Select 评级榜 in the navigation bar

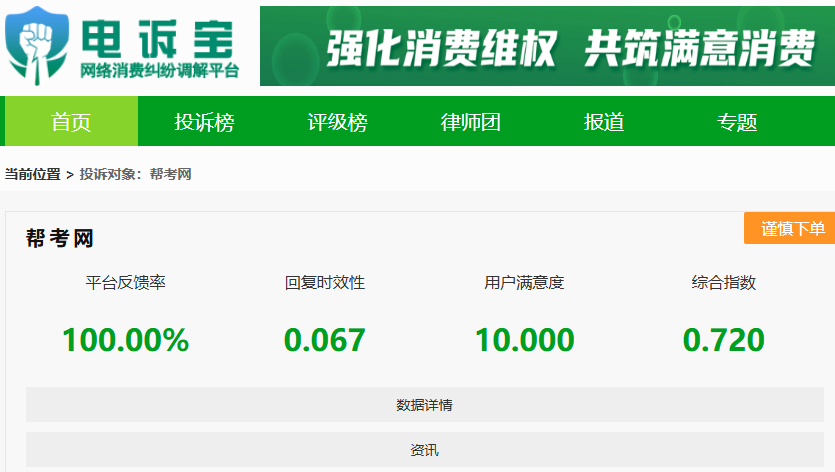[338, 122]
